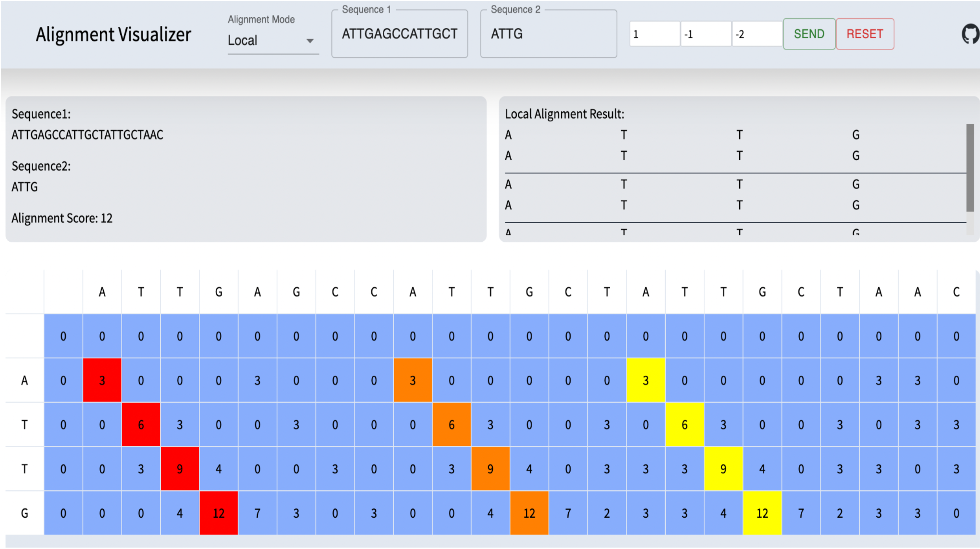The width and height of the screenshot is (980, 549).
Task: Click the match score field containing 1
Action: (654, 34)
